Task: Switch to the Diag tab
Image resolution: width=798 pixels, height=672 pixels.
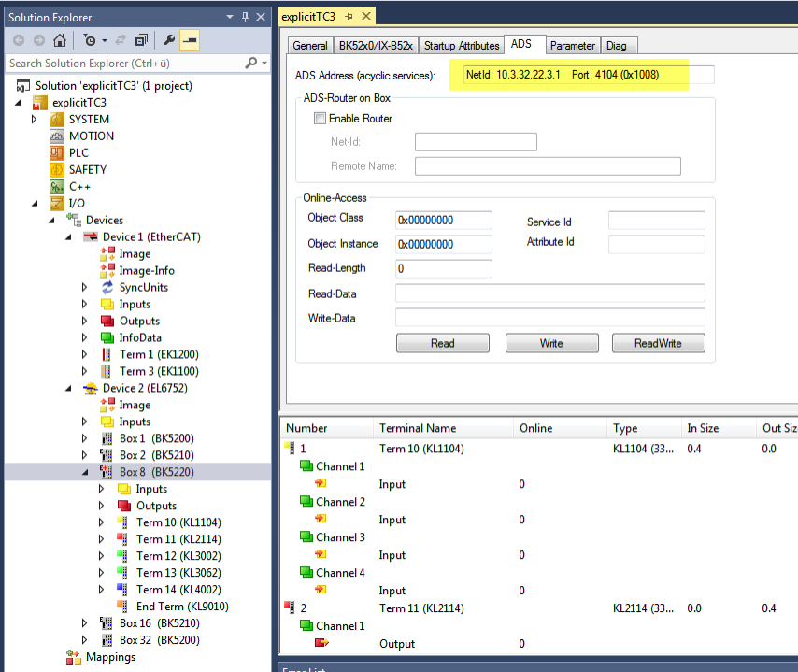Action: [x=617, y=46]
